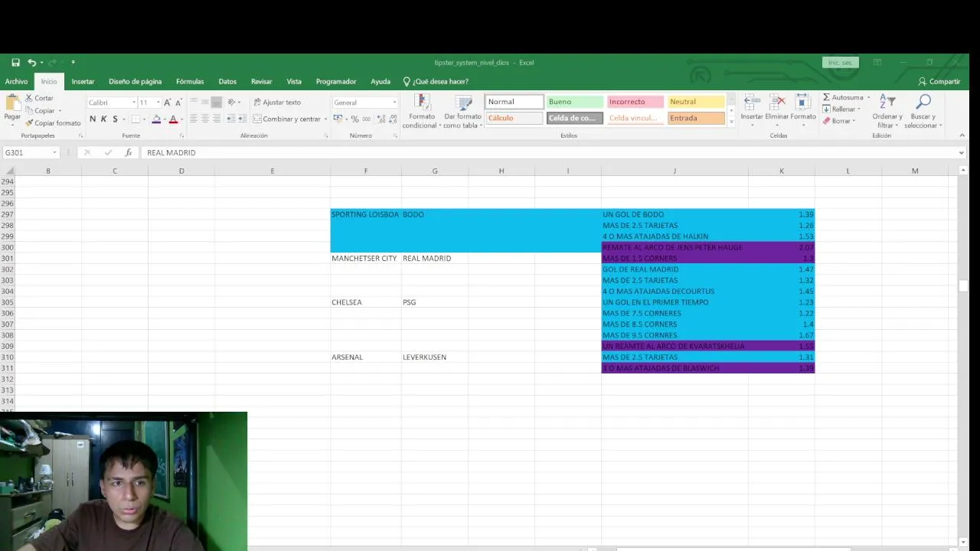
Task: Center text horizontally
Action: point(205,119)
